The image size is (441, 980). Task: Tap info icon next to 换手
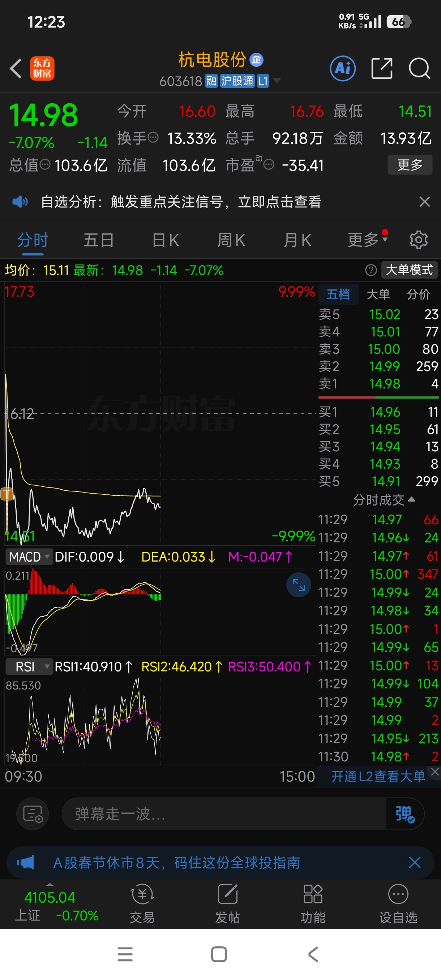(x=153, y=137)
